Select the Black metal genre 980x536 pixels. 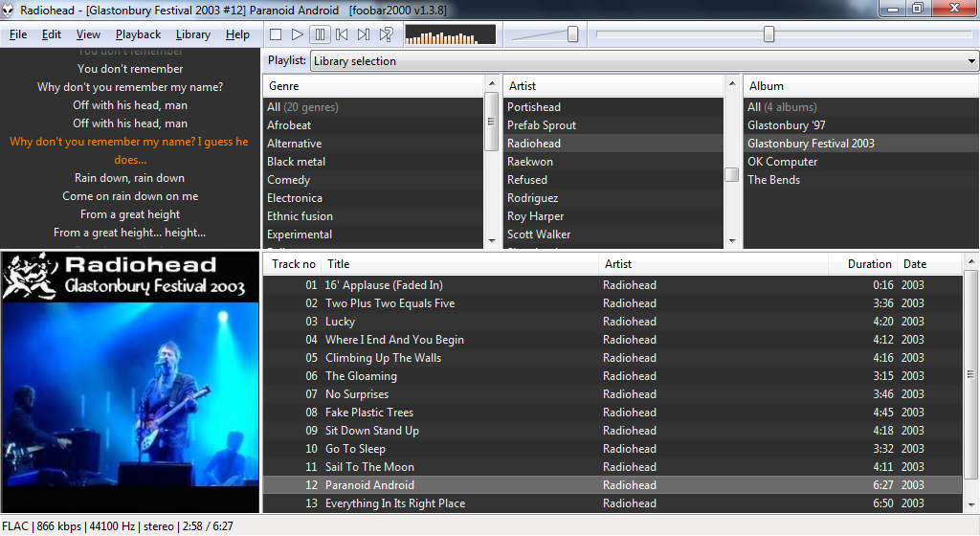click(x=373, y=162)
